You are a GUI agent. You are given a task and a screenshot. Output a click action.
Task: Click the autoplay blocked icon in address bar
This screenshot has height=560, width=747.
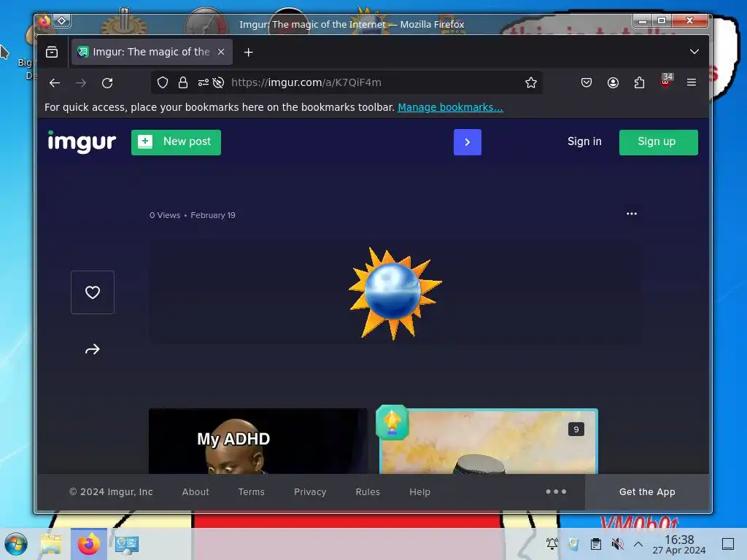pos(218,83)
